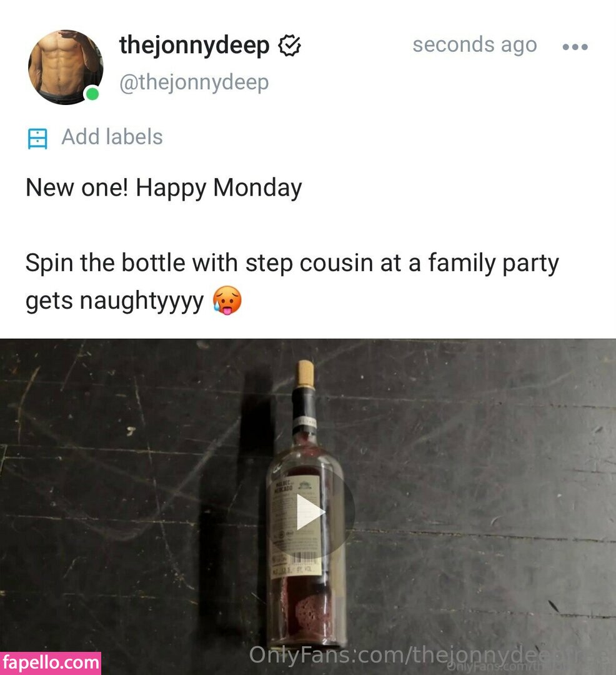Click the barcode on the bottle label
The image size is (616, 675).
coord(306,558)
